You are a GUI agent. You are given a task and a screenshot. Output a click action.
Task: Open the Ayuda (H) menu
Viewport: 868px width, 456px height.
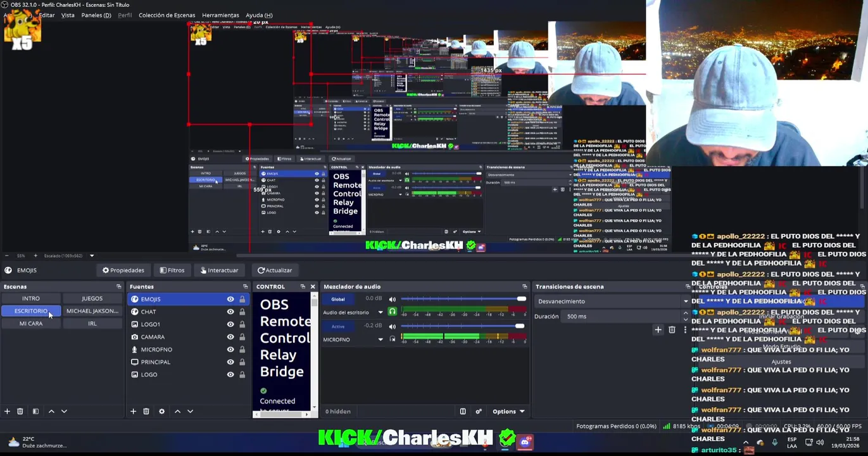(x=259, y=15)
